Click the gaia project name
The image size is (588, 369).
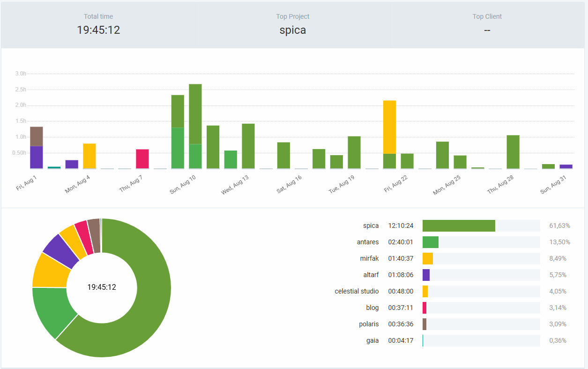(x=372, y=340)
